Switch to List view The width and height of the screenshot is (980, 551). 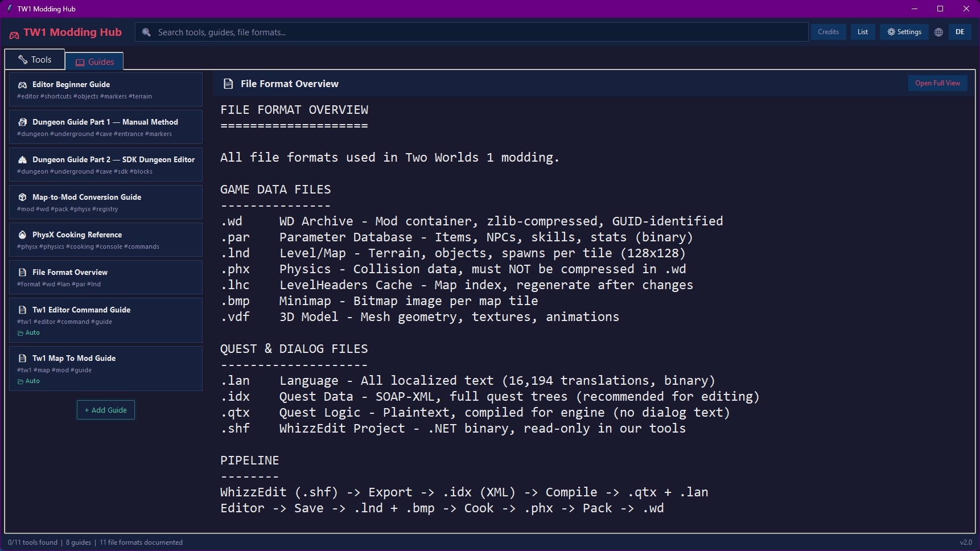point(863,32)
